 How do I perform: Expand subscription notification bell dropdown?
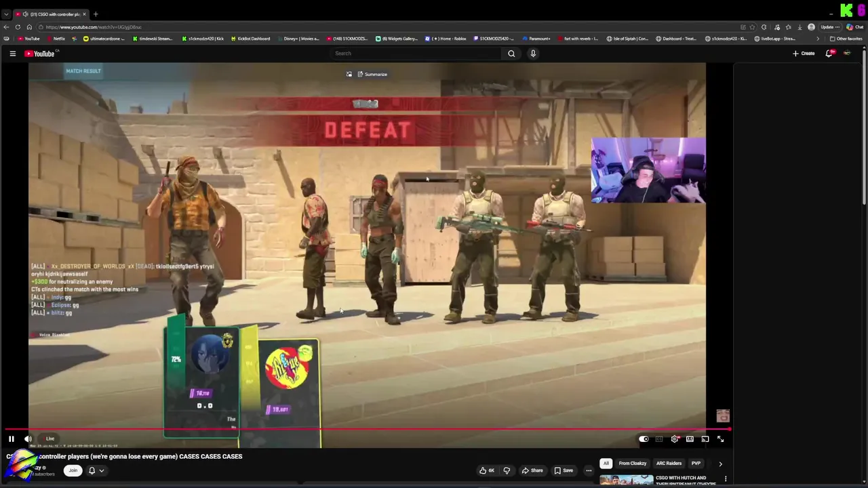point(96,470)
